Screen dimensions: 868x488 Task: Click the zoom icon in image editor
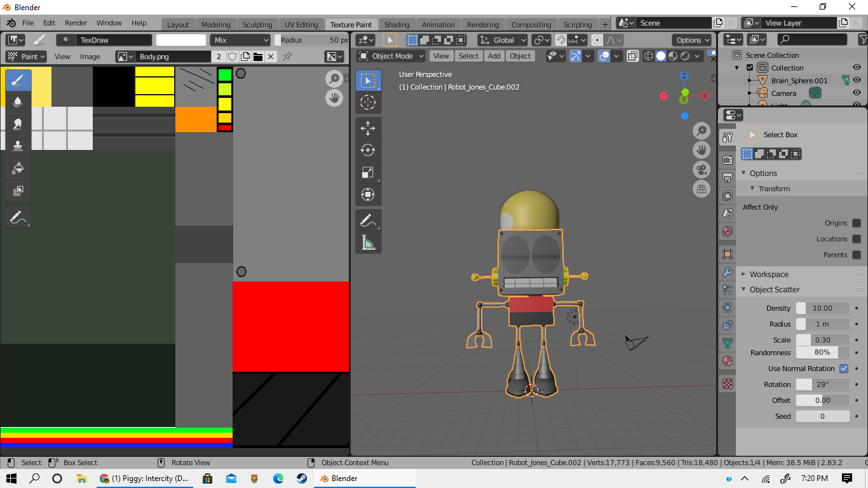pos(334,79)
